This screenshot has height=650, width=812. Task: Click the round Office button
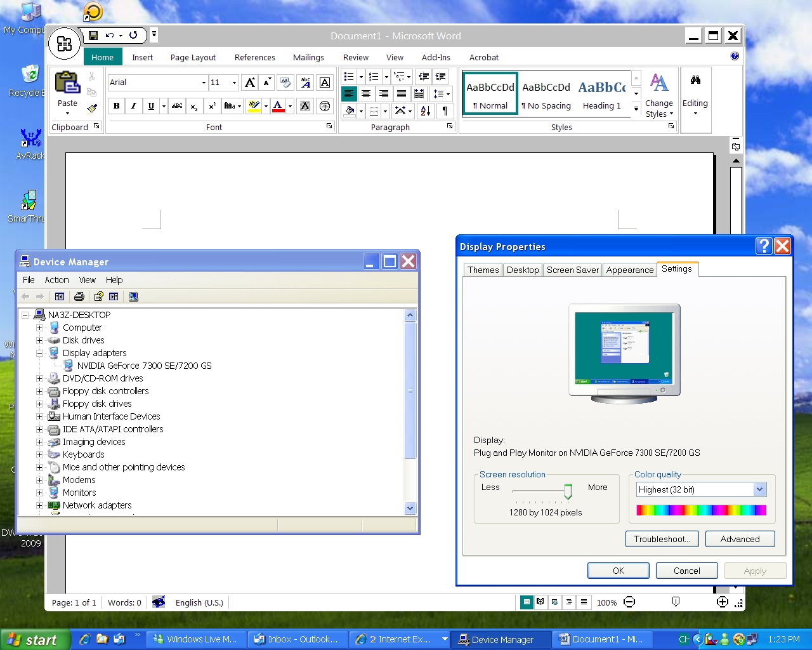(x=64, y=44)
